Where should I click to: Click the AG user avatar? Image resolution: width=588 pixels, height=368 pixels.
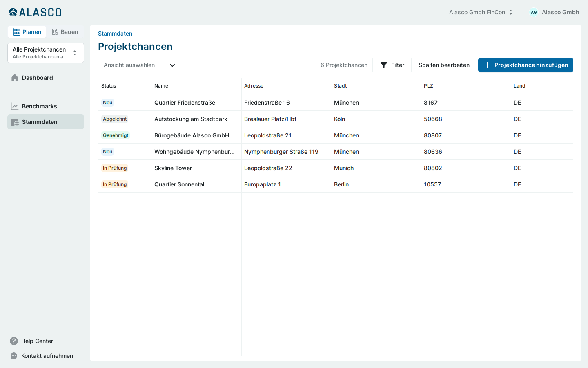(x=534, y=12)
